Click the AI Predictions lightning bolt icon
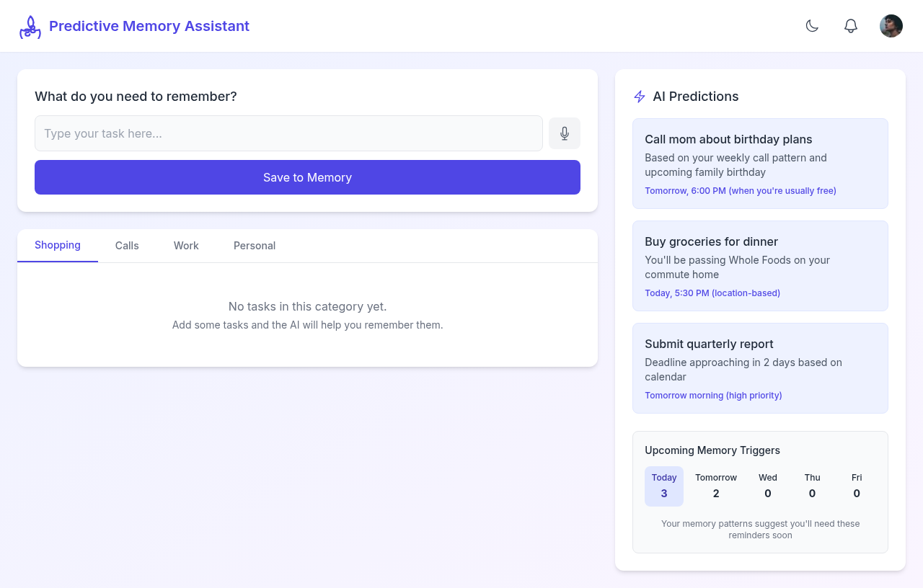Viewport: 923px width, 588px height. [x=639, y=96]
